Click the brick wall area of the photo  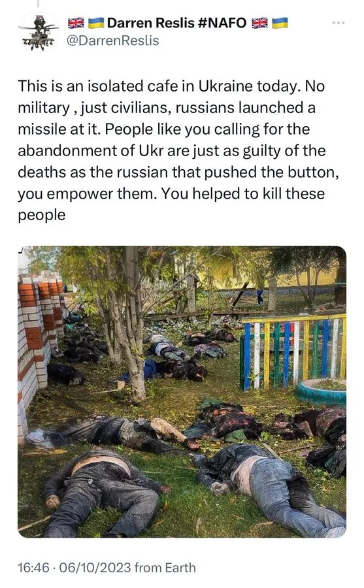point(35,339)
